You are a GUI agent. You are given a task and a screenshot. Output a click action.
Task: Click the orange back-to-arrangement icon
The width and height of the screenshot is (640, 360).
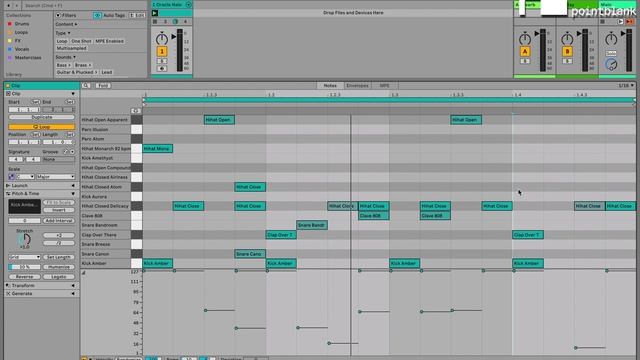[x=630, y=22]
